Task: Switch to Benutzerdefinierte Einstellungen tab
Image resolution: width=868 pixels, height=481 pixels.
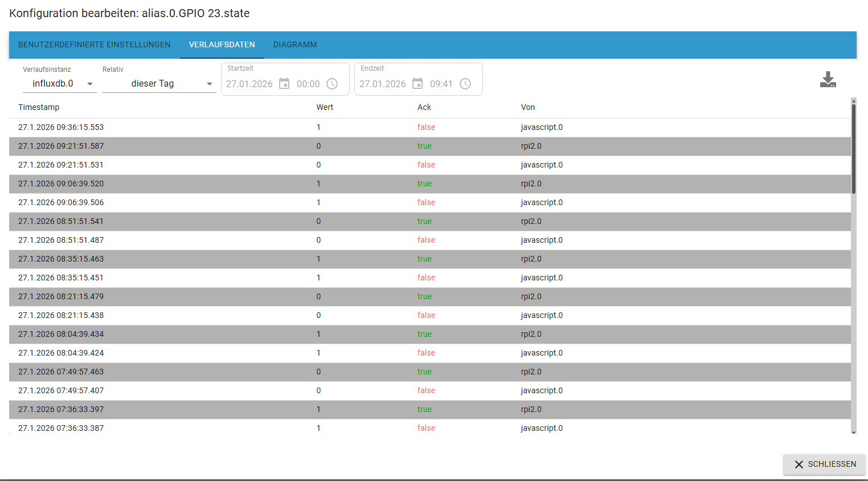Action: (95, 44)
